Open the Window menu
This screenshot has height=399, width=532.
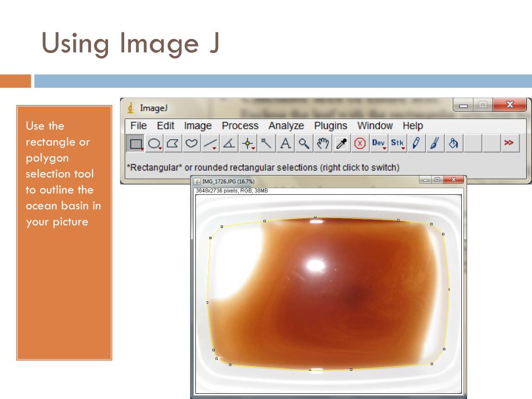375,126
